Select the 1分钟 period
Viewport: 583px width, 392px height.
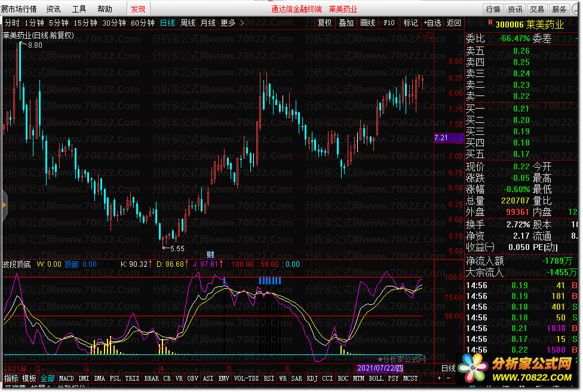coord(34,23)
